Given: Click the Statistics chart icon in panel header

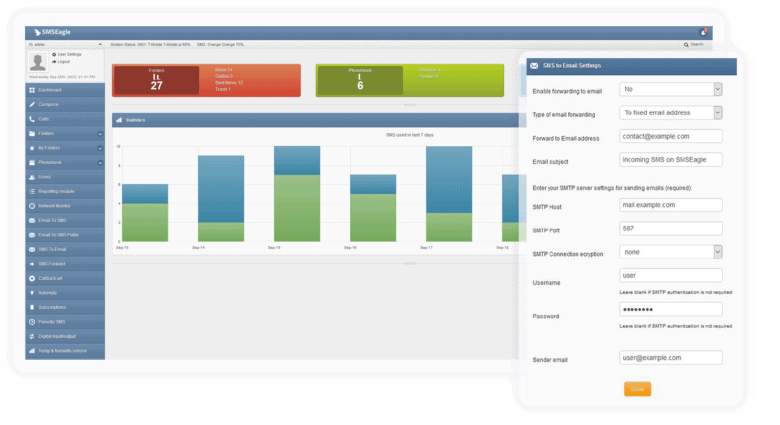Looking at the screenshot, I should pyautogui.click(x=119, y=120).
